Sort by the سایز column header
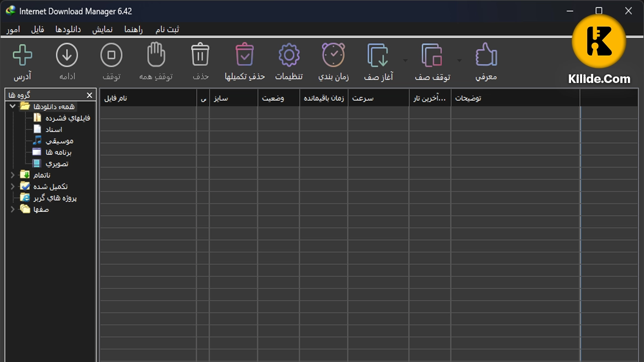Image resolution: width=644 pixels, height=362 pixels. 234,98
